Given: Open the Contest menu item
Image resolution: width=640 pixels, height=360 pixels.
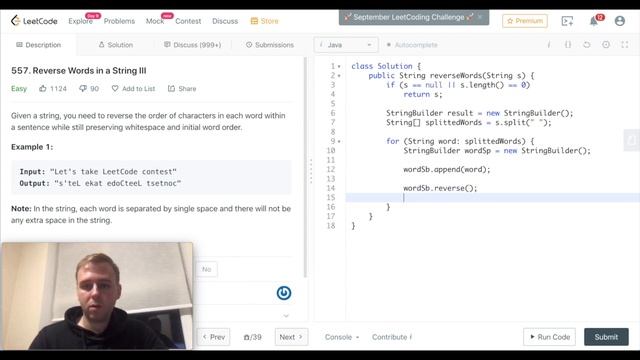Looking at the screenshot, I should coord(188,21).
